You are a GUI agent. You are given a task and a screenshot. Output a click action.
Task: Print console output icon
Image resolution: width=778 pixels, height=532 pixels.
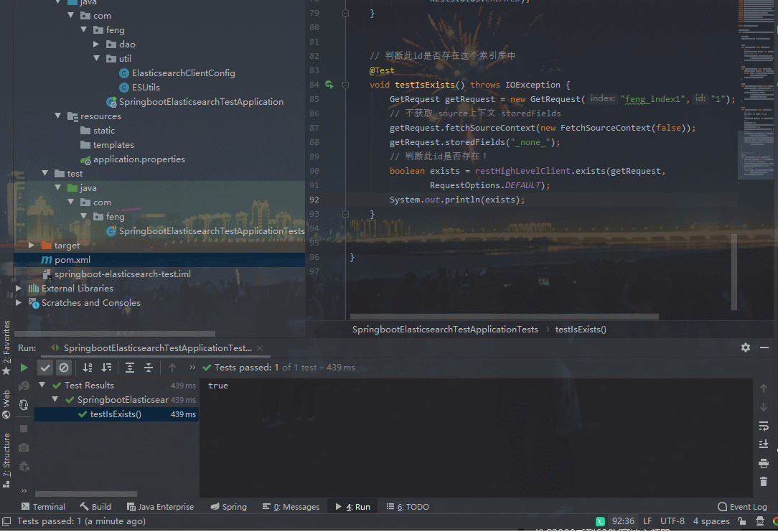pyautogui.click(x=764, y=464)
